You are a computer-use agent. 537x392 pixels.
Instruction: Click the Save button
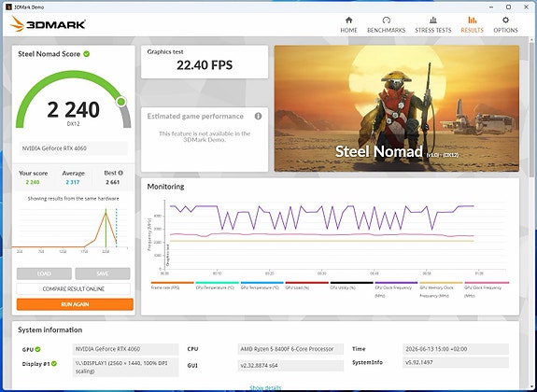(103, 273)
